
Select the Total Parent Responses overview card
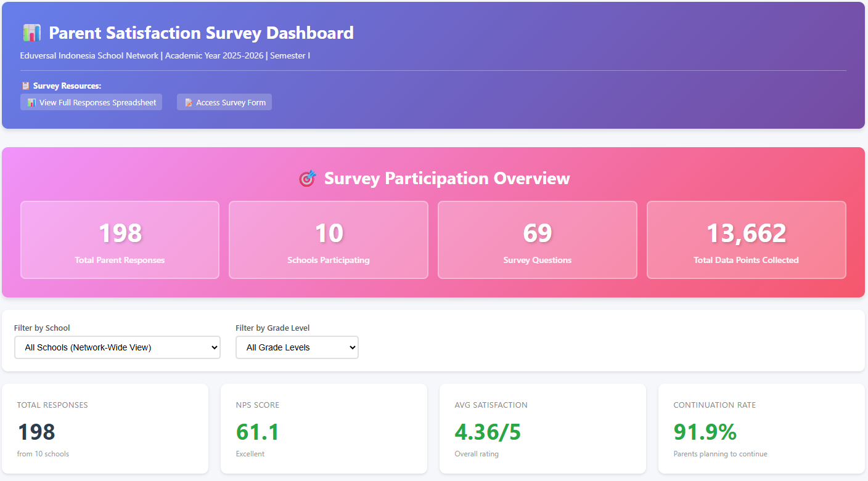click(120, 240)
